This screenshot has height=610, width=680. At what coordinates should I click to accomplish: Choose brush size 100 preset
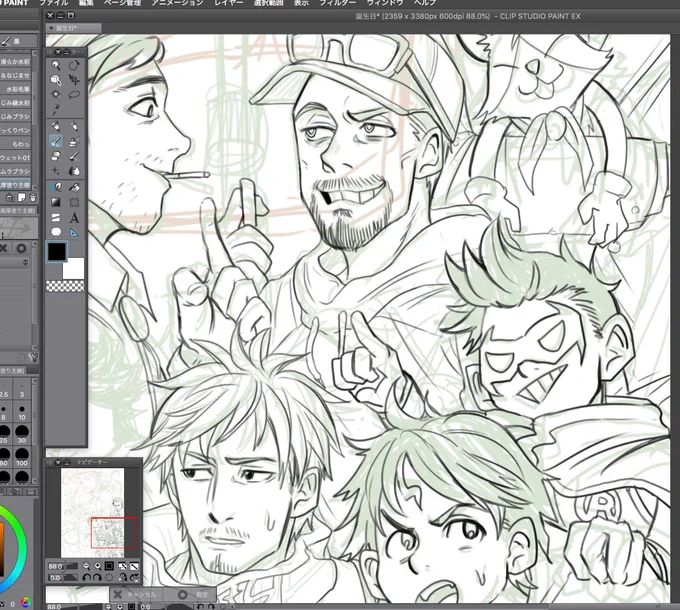click(x=22, y=457)
